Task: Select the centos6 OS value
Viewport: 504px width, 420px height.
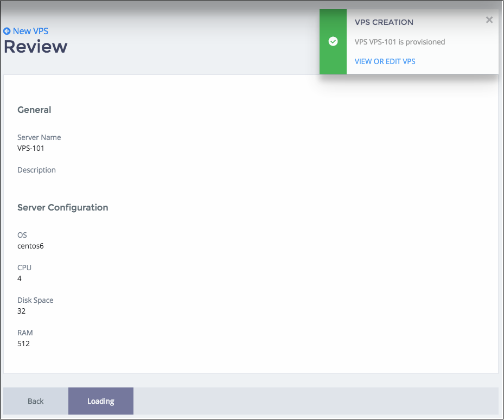Action: [30, 246]
